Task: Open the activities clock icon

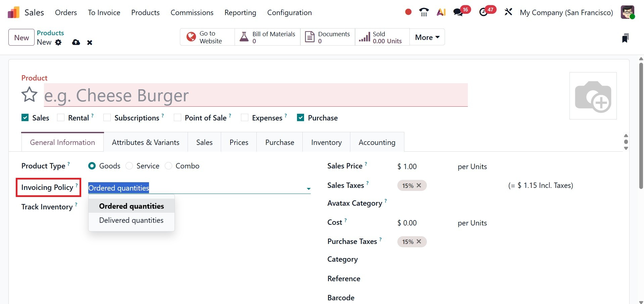Action: [483, 12]
